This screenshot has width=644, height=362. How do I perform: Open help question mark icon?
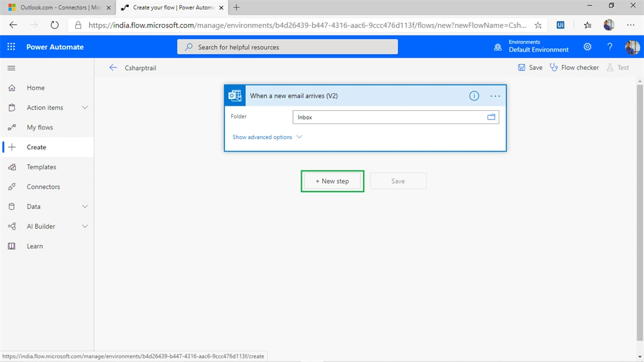tap(609, 47)
